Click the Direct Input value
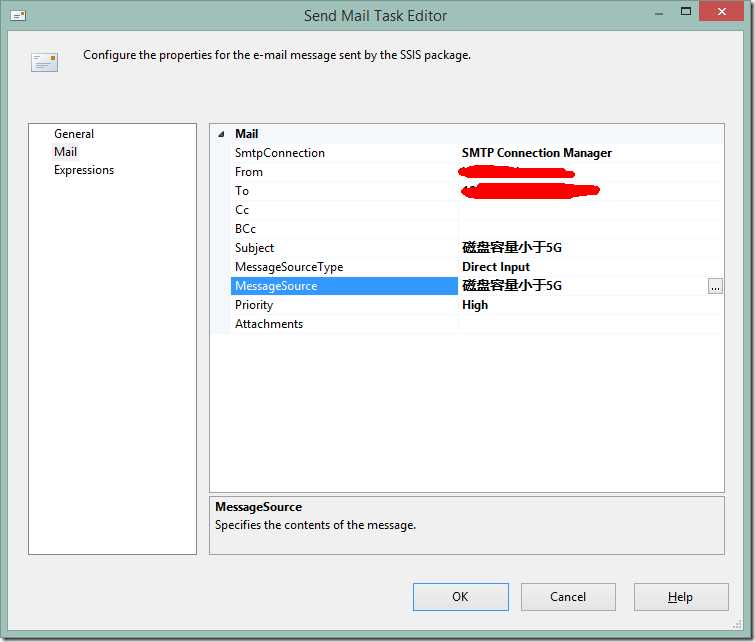755x642 pixels. [495, 267]
